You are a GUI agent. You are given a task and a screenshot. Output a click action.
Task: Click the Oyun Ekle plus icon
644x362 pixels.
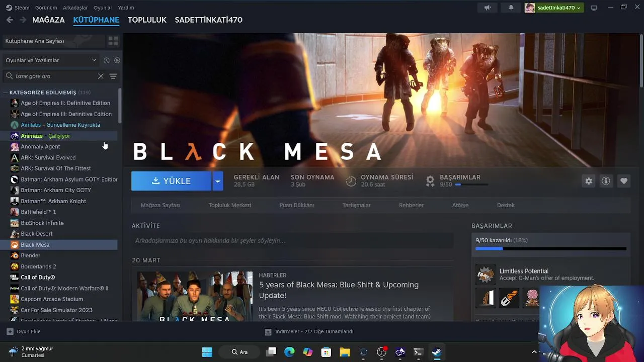click(10, 331)
